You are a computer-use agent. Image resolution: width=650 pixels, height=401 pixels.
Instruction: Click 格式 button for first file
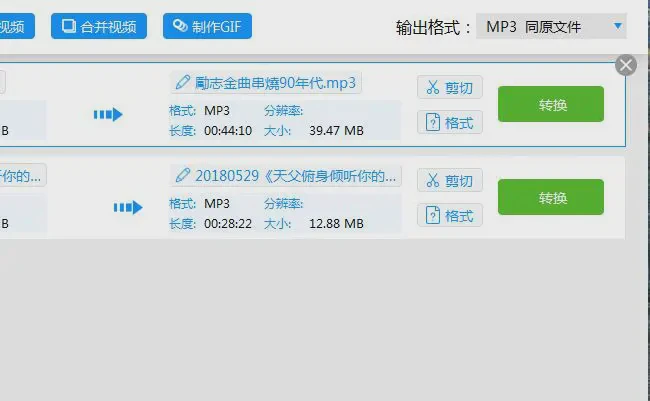[x=450, y=122]
